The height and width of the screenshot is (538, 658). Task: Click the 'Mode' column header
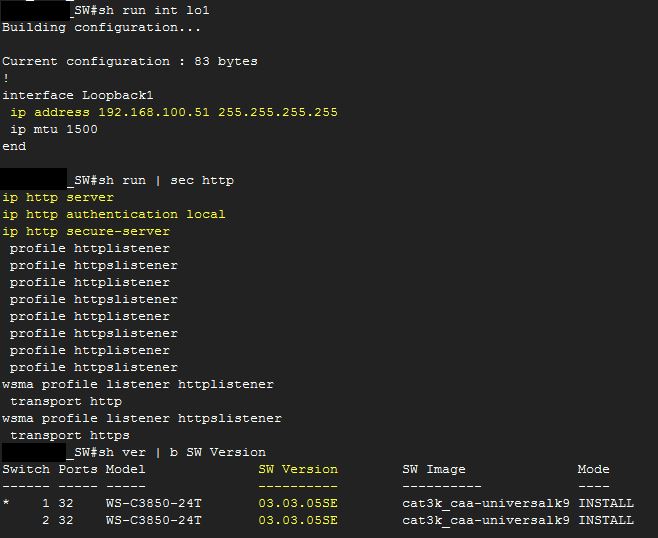(593, 469)
